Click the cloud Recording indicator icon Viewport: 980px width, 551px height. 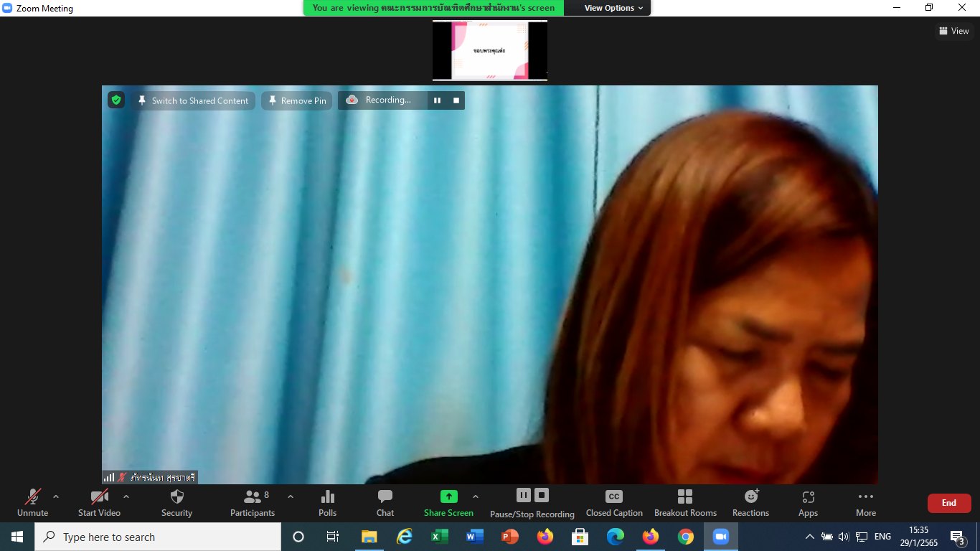(352, 100)
